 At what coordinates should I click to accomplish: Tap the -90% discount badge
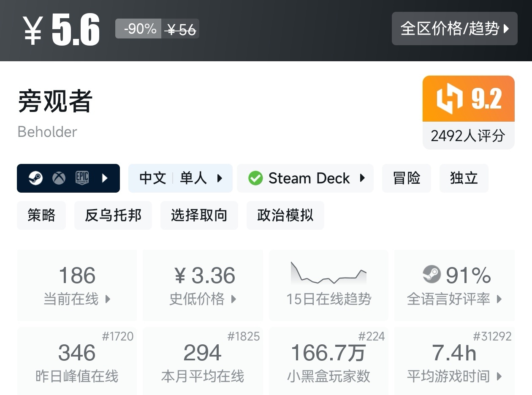(x=138, y=29)
